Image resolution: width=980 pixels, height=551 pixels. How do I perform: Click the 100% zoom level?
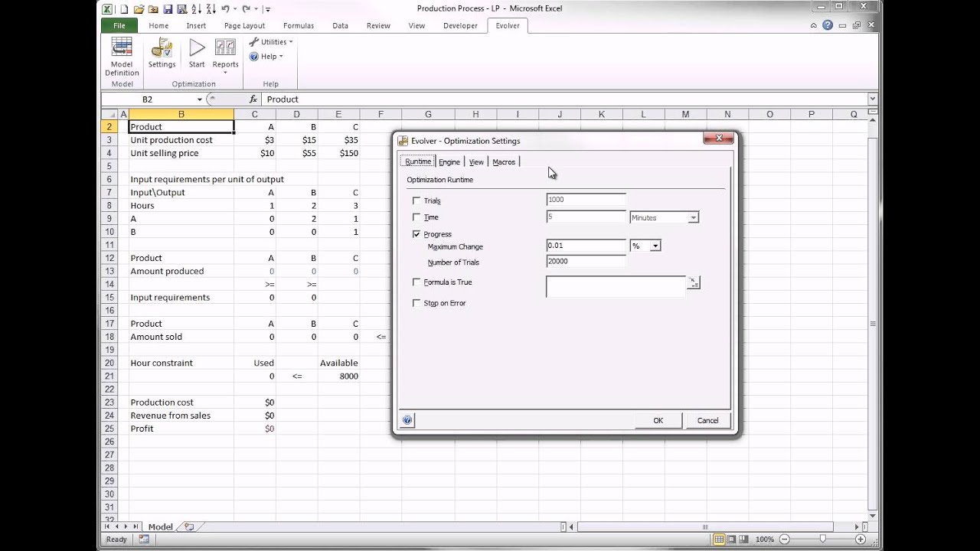(x=765, y=540)
